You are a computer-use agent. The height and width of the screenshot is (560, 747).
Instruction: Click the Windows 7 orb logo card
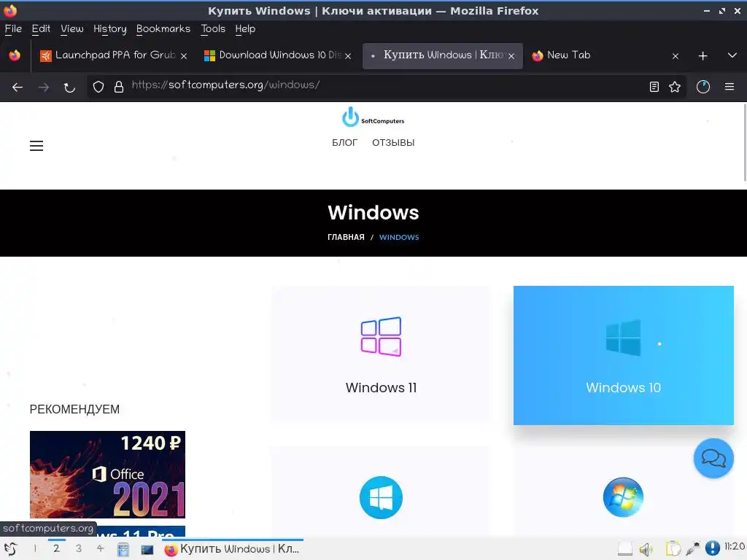tap(623, 497)
